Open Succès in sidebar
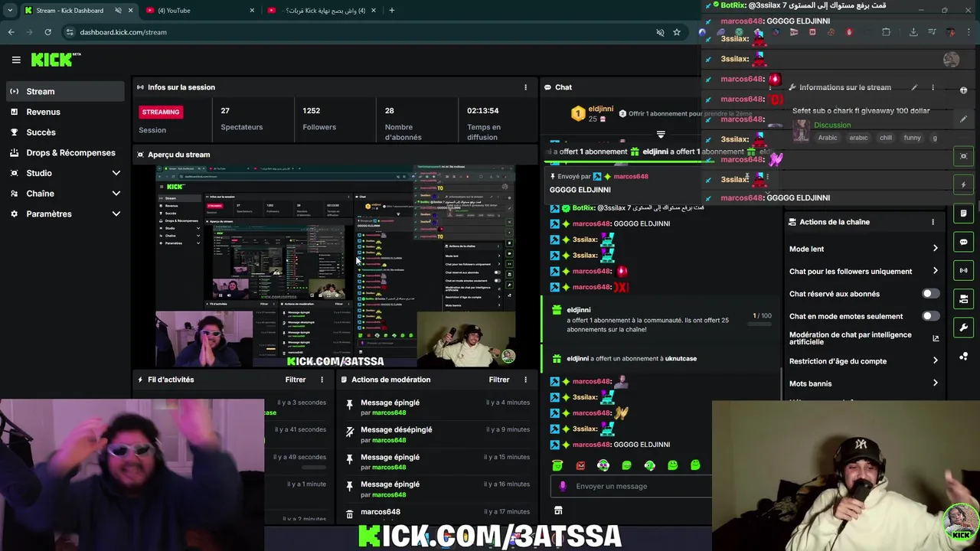 (x=65, y=132)
